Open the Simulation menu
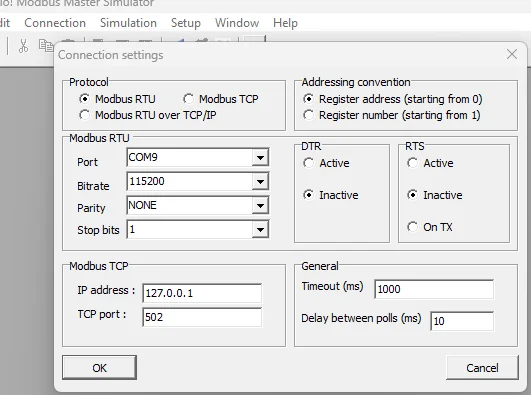The width and height of the screenshot is (531, 395). [128, 23]
